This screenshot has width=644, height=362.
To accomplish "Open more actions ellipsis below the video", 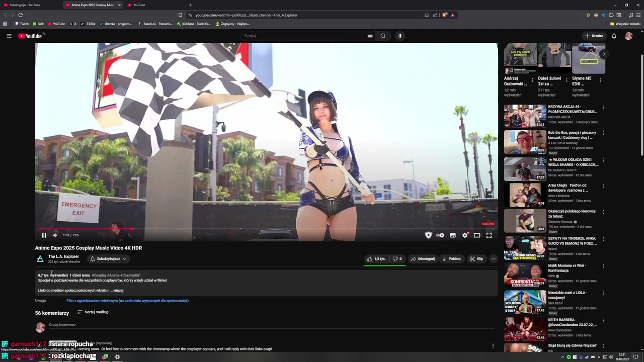I will point(494,259).
